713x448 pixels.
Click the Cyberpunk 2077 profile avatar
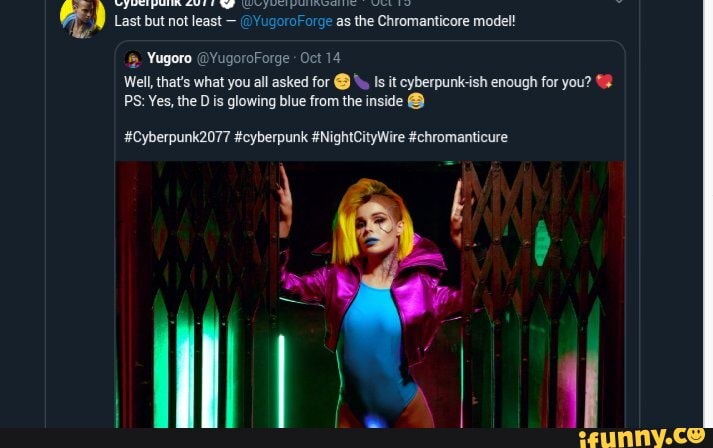pos(83,15)
